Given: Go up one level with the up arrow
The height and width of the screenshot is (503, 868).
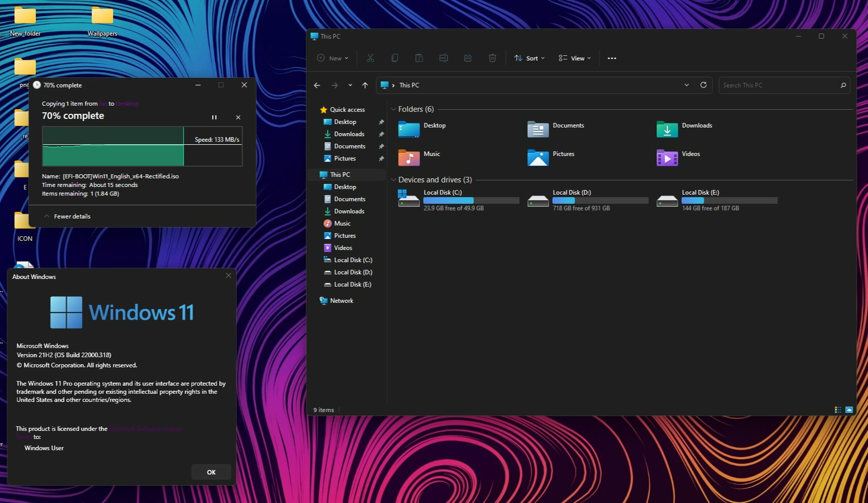Looking at the screenshot, I should pos(365,85).
